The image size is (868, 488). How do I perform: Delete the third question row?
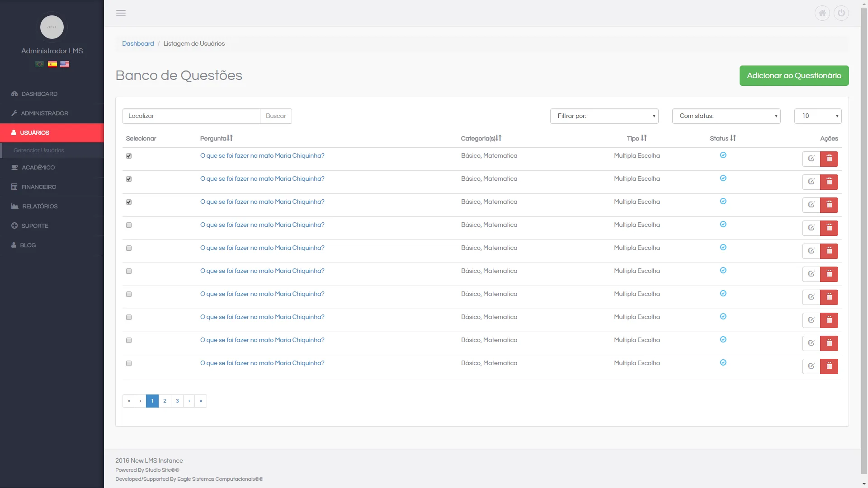(829, 205)
